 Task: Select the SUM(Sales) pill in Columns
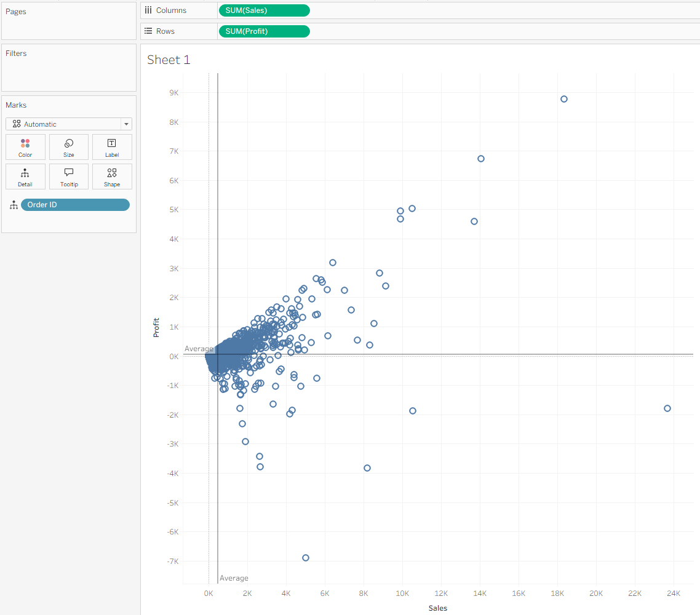264,10
